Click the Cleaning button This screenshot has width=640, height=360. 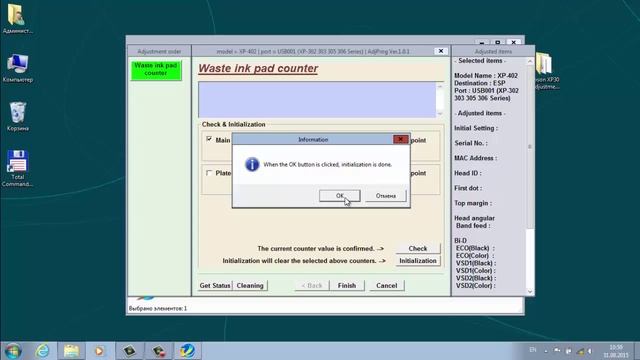click(250, 285)
